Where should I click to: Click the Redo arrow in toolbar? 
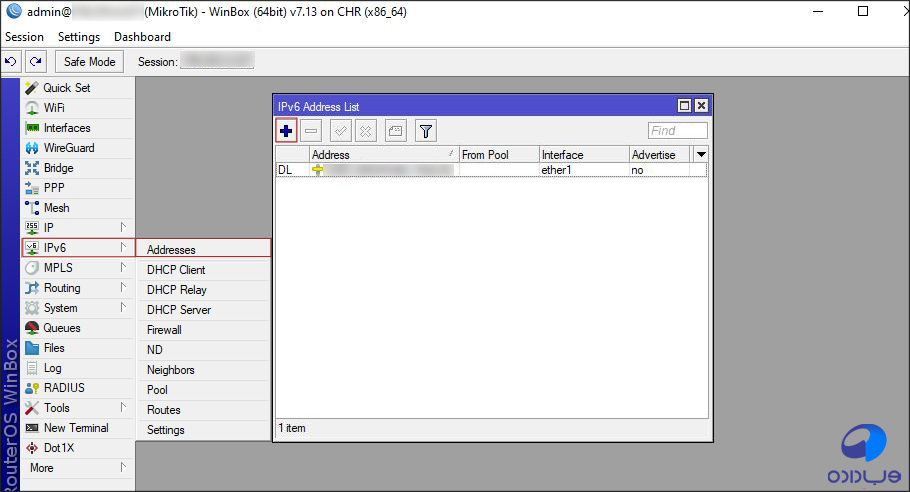tap(35, 62)
